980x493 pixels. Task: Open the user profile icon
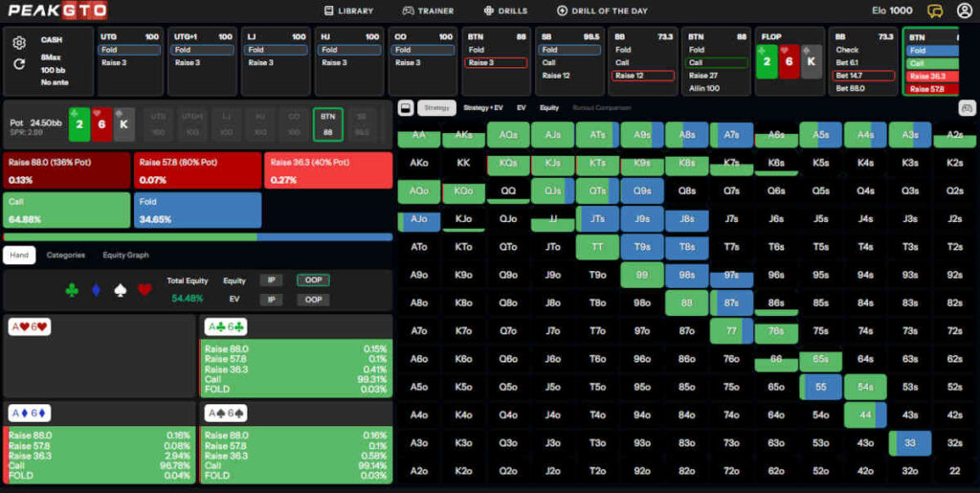pos(964,11)
